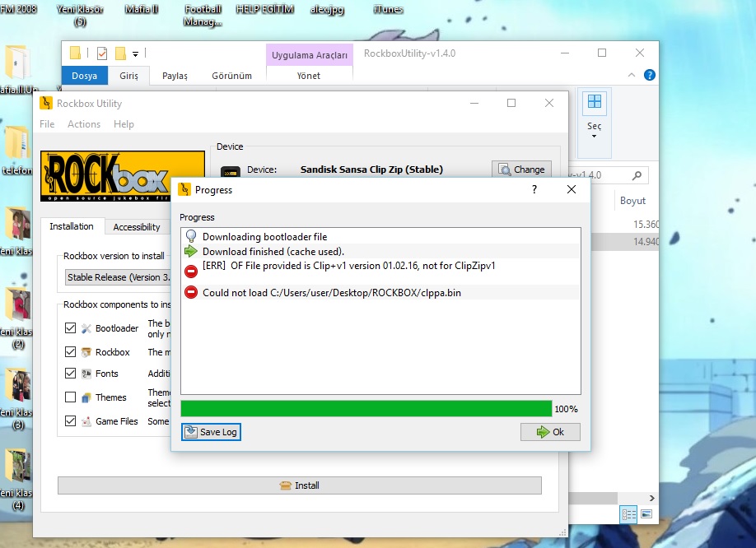Image resolution: width=756 pixels, height=548 pixels.
Task: Uncheck the Bootloader component checkbox
Action: click(x=70, y=328)
